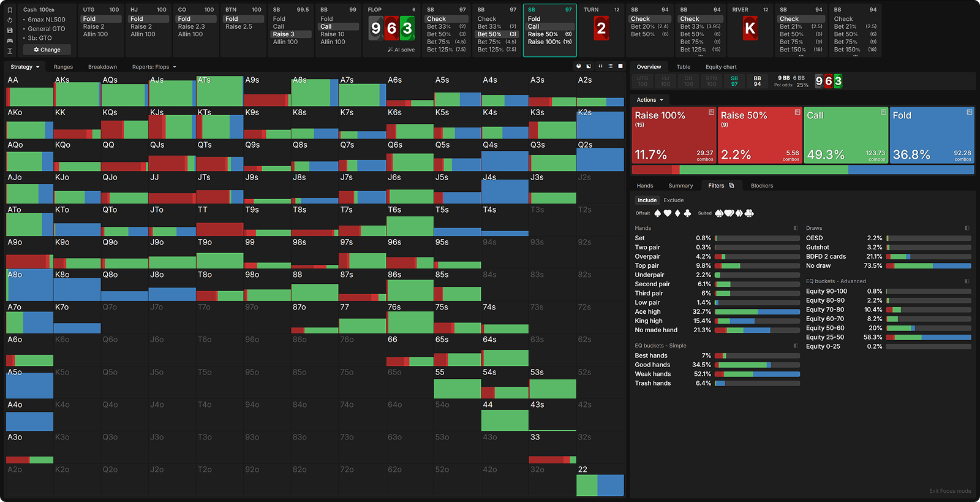The width and height of the screenshot is (980, 502).
Task: Expand the Reports: Flops dropdown
Action: coord(154,67)
